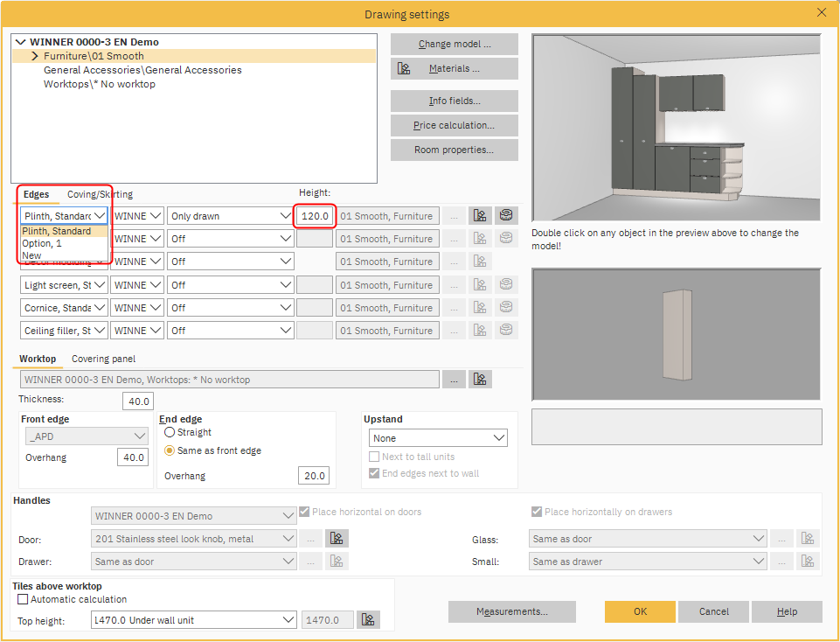Image resolution: width=840 pixels, height=642 pixels.
Task: Click the tape measure icon in the Cornice row
Action: click(504, 308)
